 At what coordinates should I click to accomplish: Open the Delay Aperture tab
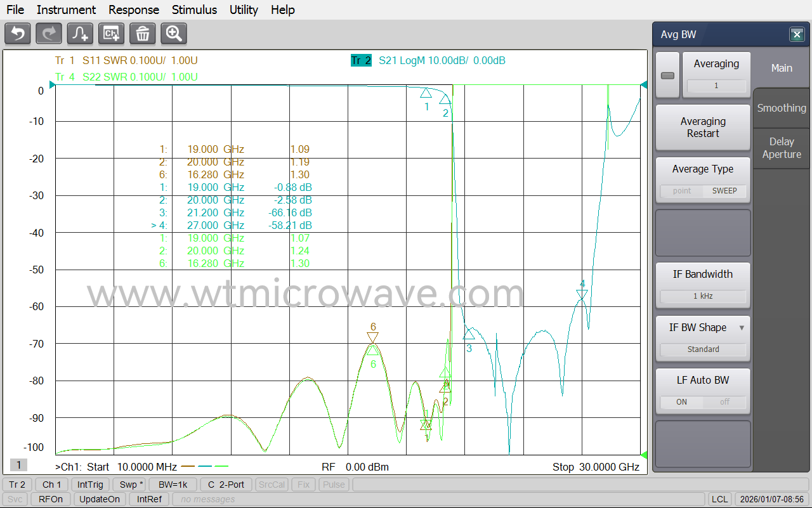(782, 148)
